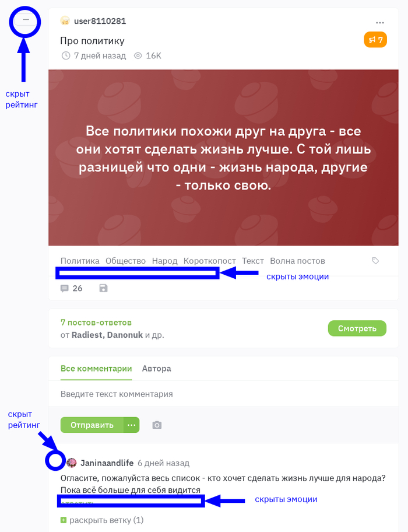The width and height of the screenshot is (408, 532).
Task: Click the avatar of user8110281
Action: (x=65, y=20)
